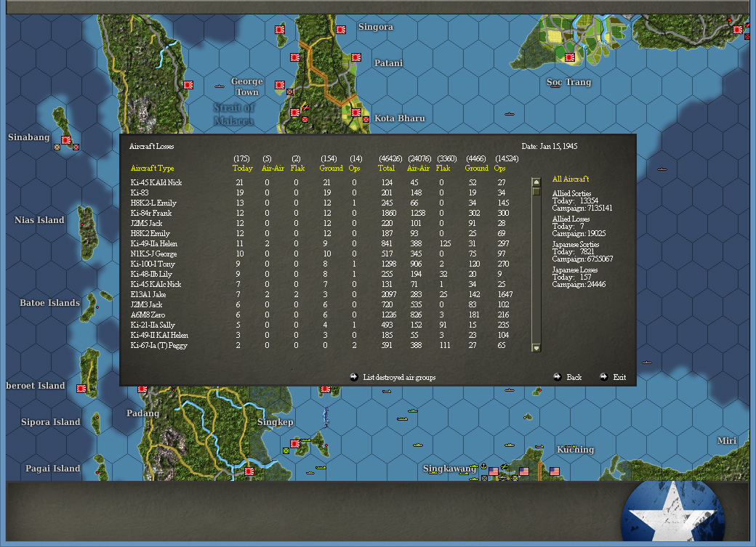Click the Batoe Islands map label
Image resolution: width=756 pixels, height=547 pixels.
(x=49, y=303)
